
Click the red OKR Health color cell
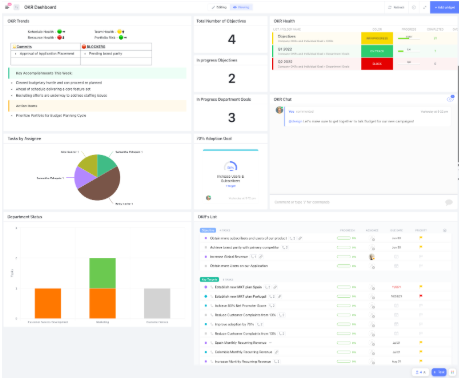point(377,64)
